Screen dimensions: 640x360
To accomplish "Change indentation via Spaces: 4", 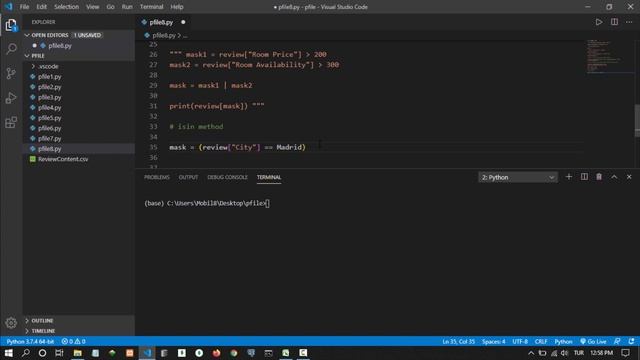I will point(493,341).
